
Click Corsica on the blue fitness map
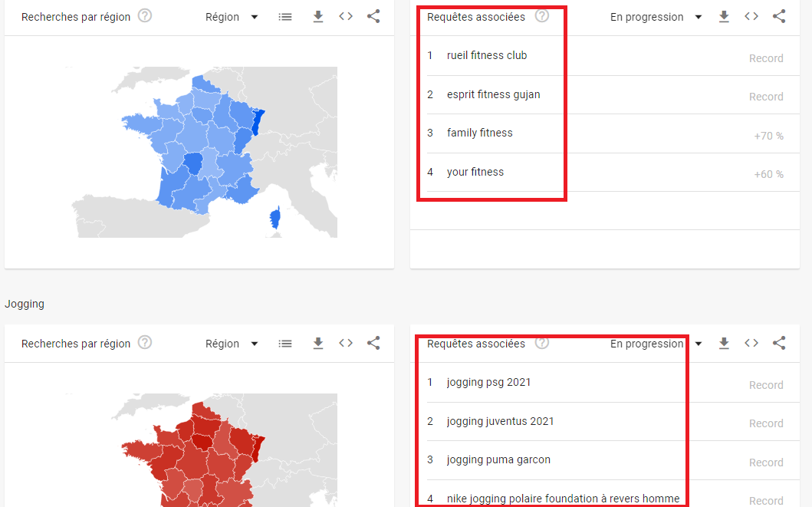coord(275,218)
